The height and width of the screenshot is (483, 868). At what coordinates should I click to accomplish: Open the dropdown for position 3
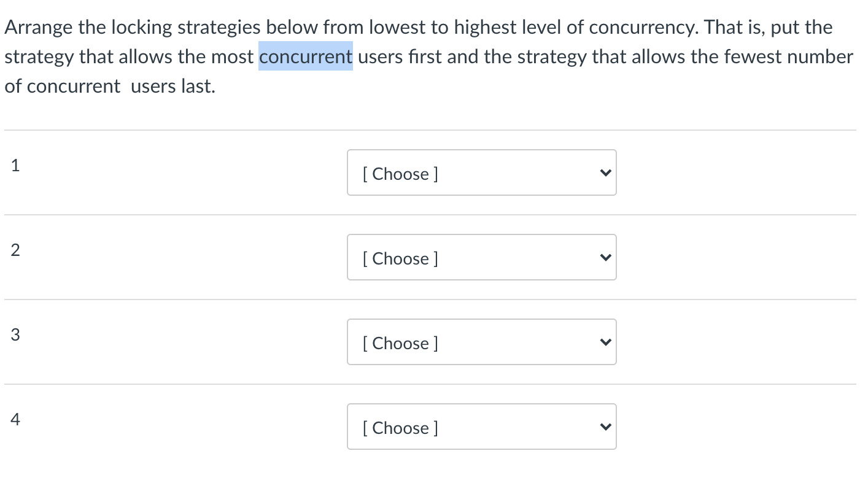(x=481, y=342)
